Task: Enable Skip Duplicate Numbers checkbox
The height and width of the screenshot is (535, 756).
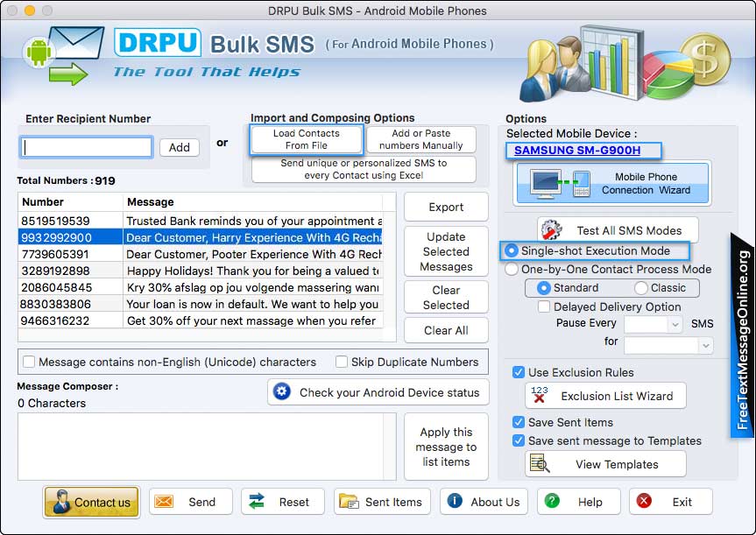Action: 342,362
